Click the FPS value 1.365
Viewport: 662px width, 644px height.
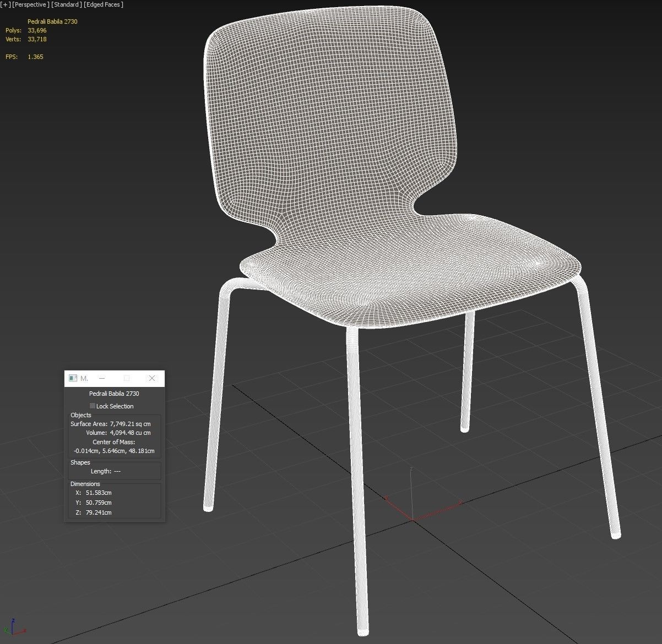pyautogui.click(x=35, y=57)
